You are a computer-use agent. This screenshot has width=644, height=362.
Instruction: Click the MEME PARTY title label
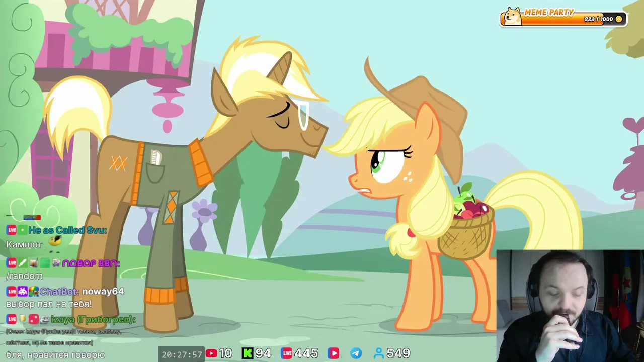(x=549, y=13)
